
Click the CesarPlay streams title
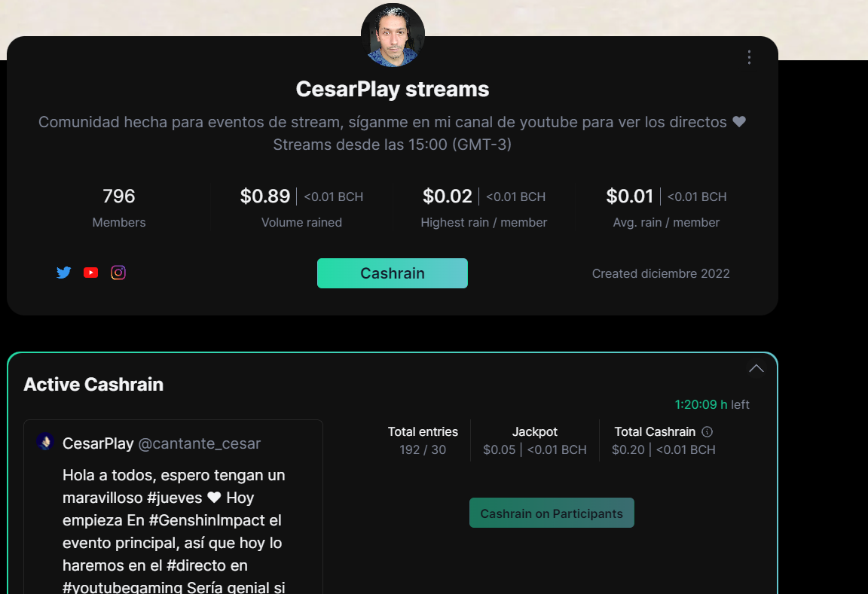(x=393, y=89)
